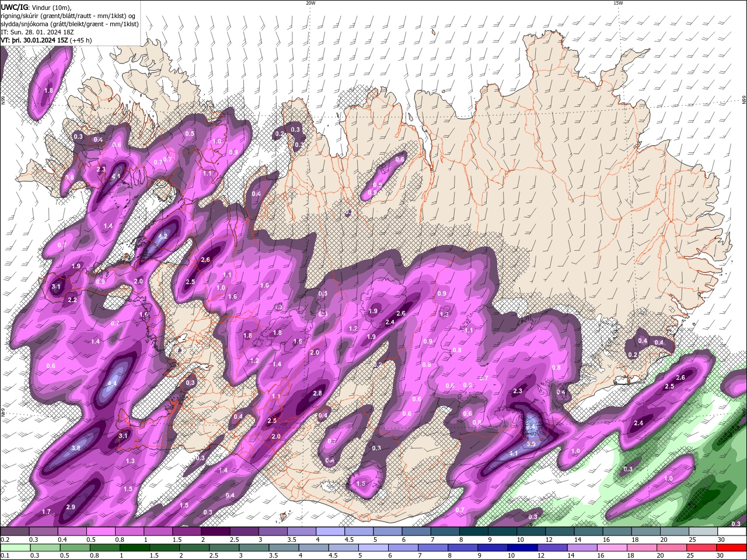
Task: Click the 'slydda/snjókoma' legend description line
Action: pos(69,24)
